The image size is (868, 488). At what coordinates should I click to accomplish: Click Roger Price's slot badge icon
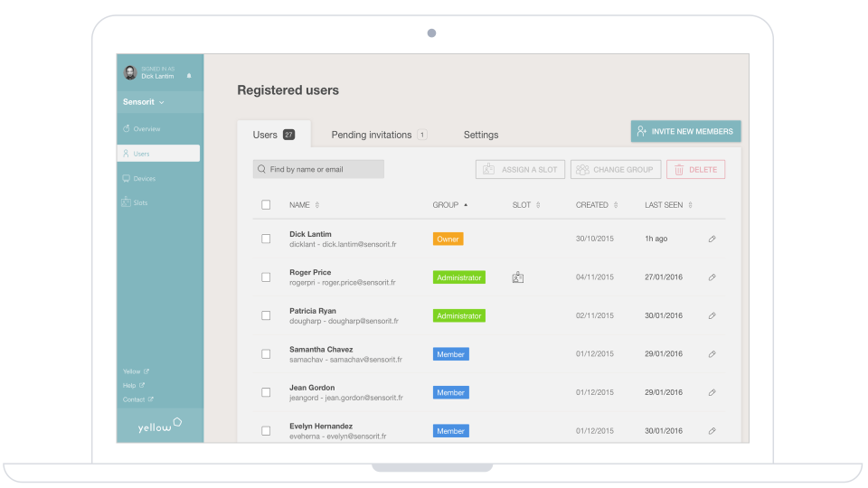click(x=517, y=277)
